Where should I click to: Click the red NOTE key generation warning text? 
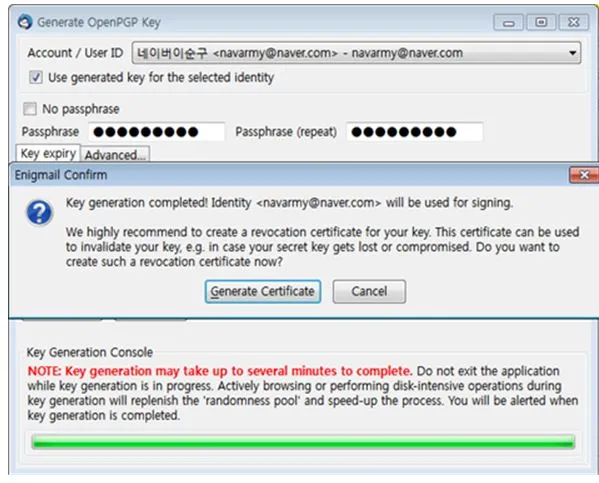click(x=220, y=371)
